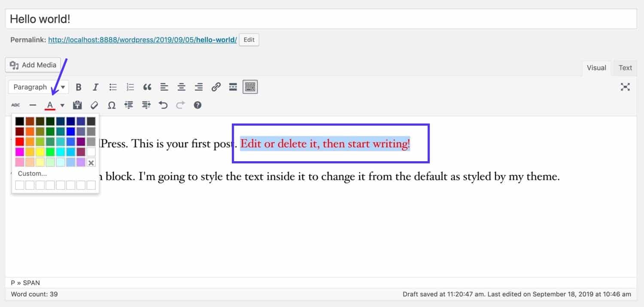Insert a special character
Screen dimensions: 644x307
[112, 105]
